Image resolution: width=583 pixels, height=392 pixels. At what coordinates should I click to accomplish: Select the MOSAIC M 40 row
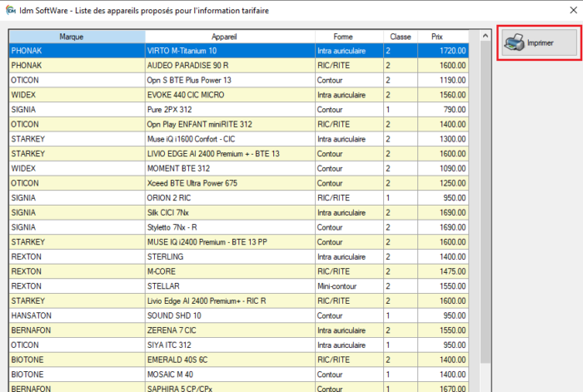239,375
